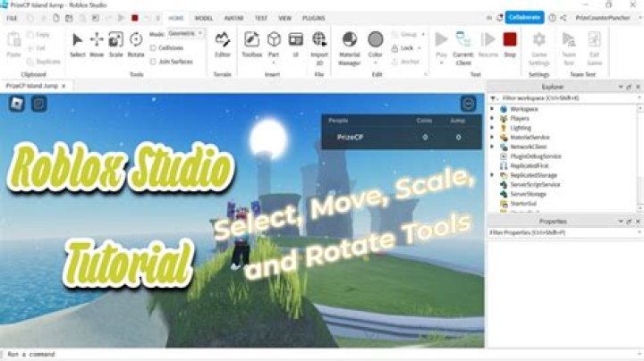The height and width of the screenshot is (361, 644).
Task: Open the Mode Geometric dropdown
Action: tap(186, 33)
